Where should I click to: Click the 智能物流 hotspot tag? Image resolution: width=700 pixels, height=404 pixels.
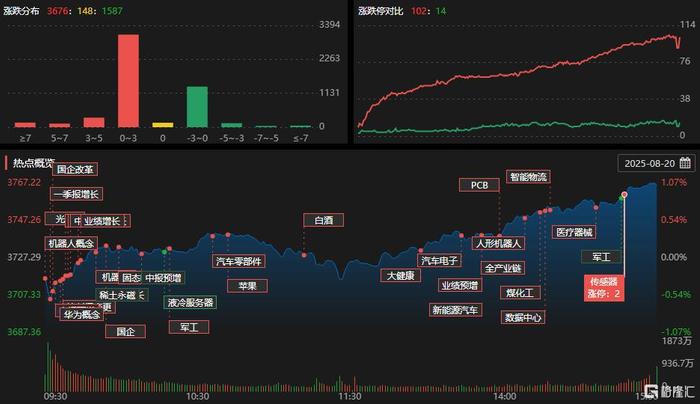[528, 177]
